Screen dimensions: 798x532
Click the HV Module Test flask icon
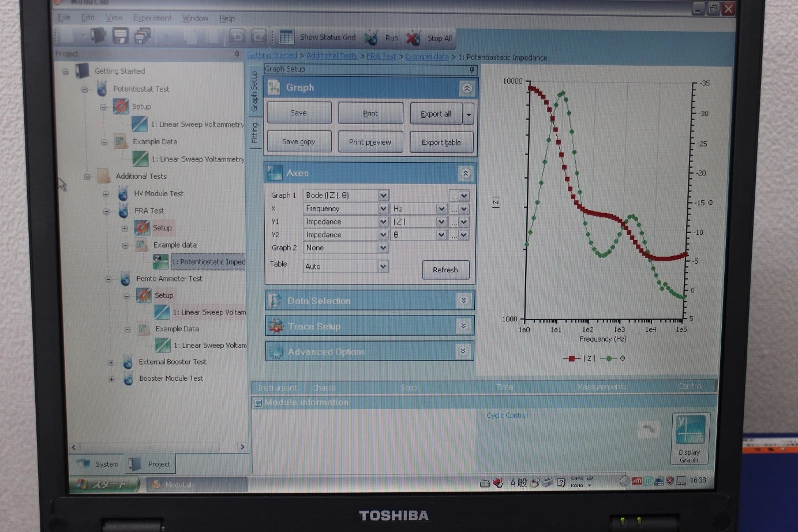[x=123, y=193]
